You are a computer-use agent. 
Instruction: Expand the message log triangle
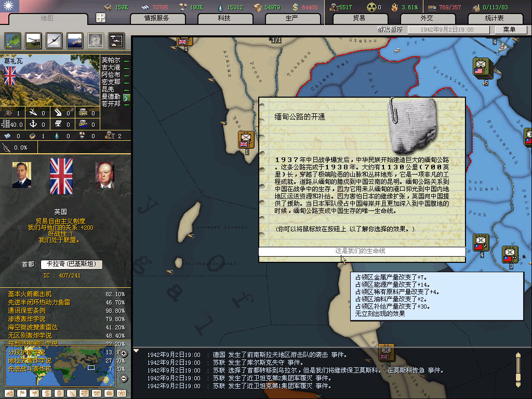[x=136, y=351]
